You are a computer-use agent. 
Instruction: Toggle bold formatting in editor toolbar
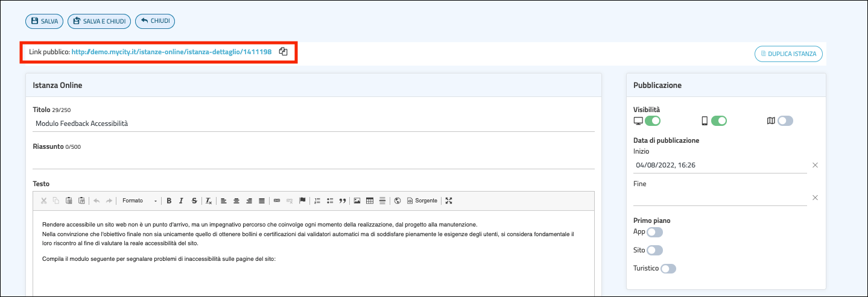[169, 201]
